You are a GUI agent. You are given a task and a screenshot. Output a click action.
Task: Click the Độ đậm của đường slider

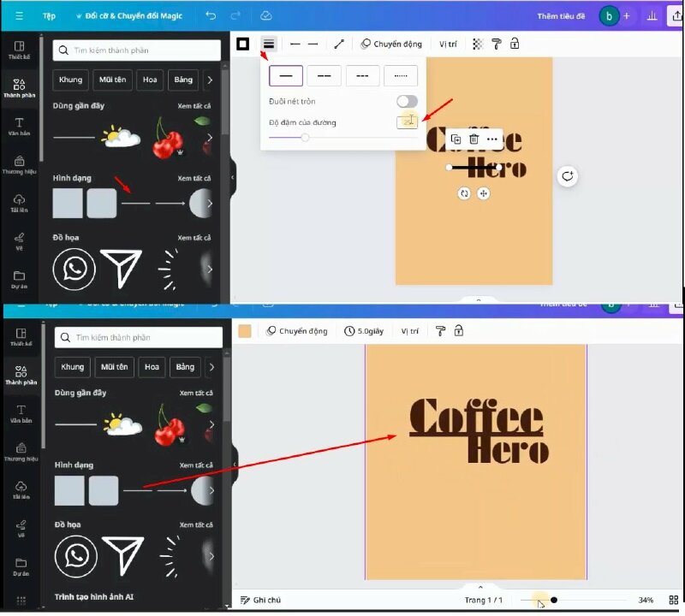[305, 137]
